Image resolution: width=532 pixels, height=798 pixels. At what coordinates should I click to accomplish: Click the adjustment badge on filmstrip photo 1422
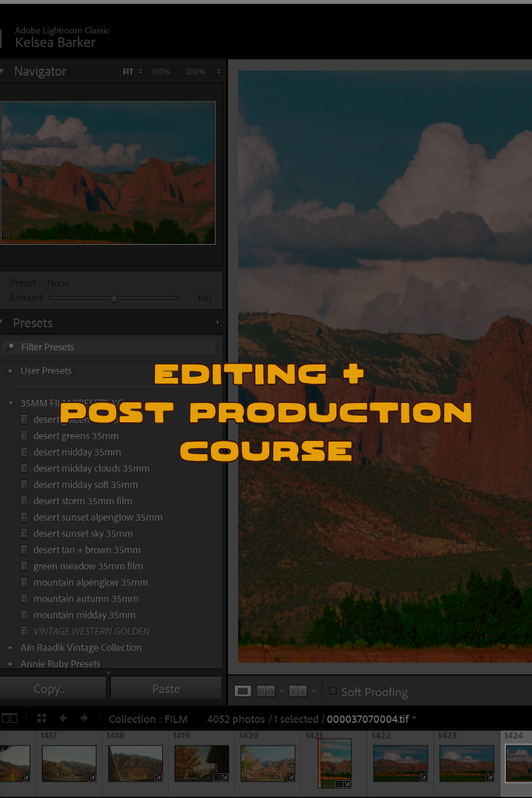pos(423,777)
